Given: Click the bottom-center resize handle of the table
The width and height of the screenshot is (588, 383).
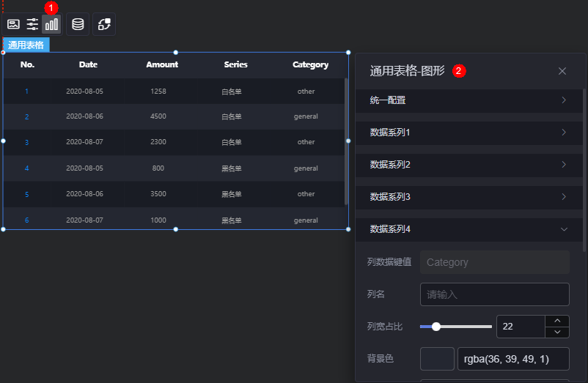Looking at the screenshot, I should tap(175, 229).
